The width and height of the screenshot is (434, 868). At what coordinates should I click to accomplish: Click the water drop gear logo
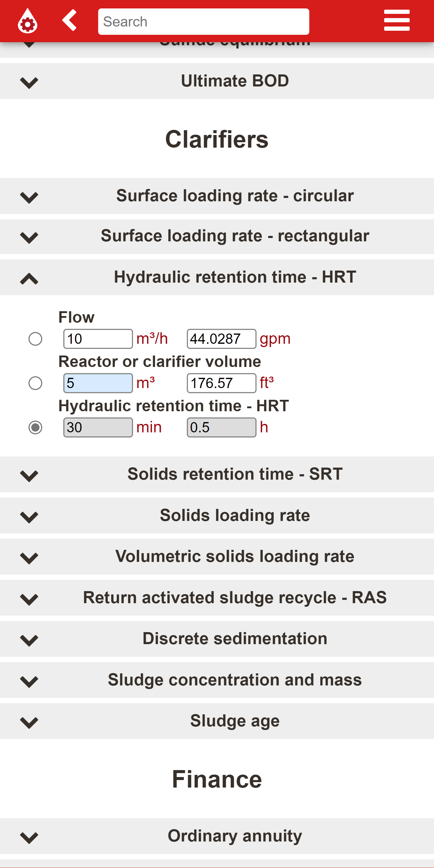(x=28, y=21)
